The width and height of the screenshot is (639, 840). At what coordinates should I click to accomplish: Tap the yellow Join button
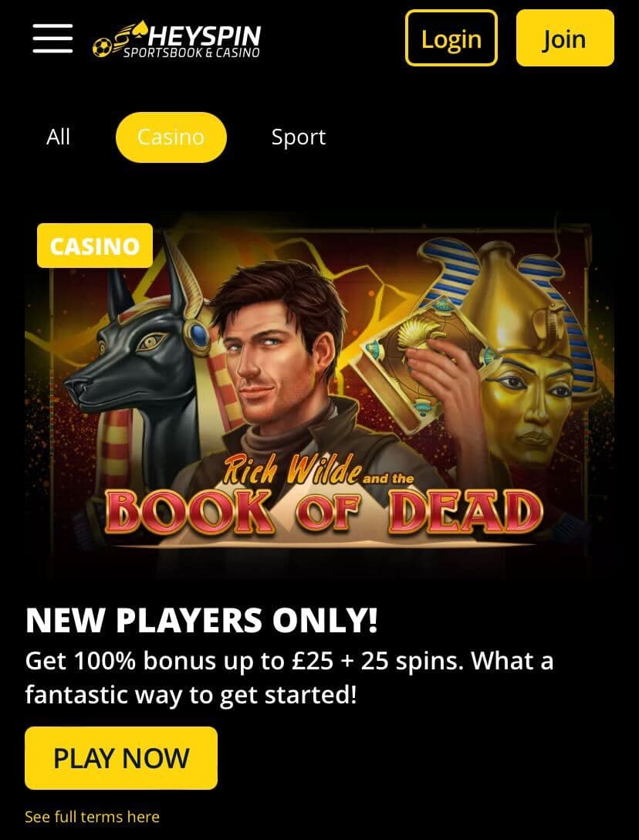tap(565, 38)
